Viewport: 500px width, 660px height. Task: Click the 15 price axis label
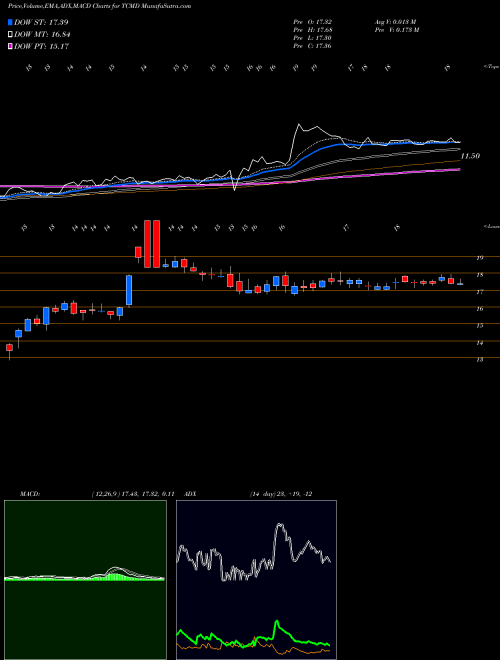[x=480, y=326]
